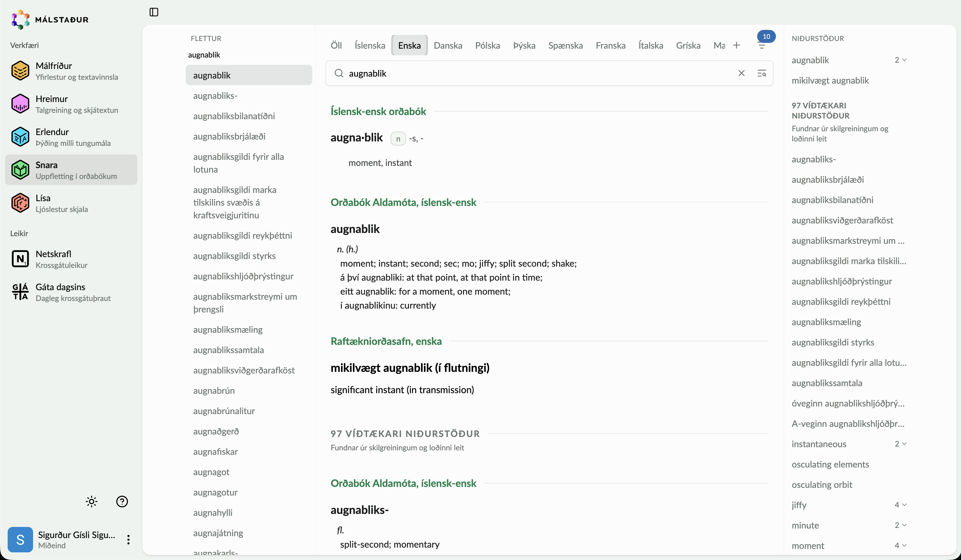Image resolution: width=961 pixels, height=560 pixels.
Task: Click the search magnifier icon
Action: tap(339, 73)
